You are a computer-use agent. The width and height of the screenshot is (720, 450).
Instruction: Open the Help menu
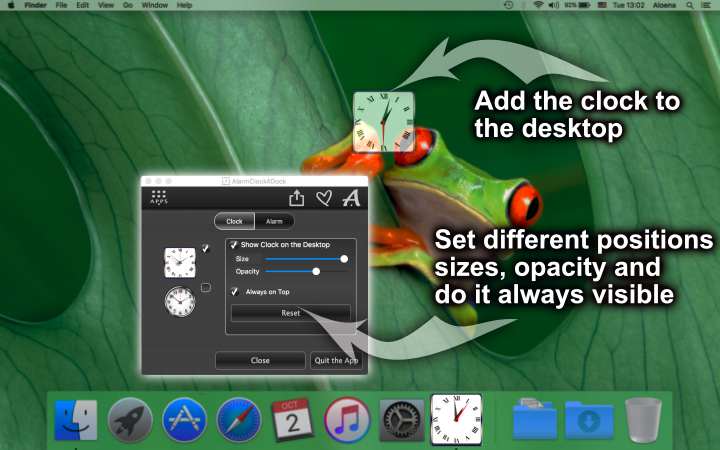[184, 5]
